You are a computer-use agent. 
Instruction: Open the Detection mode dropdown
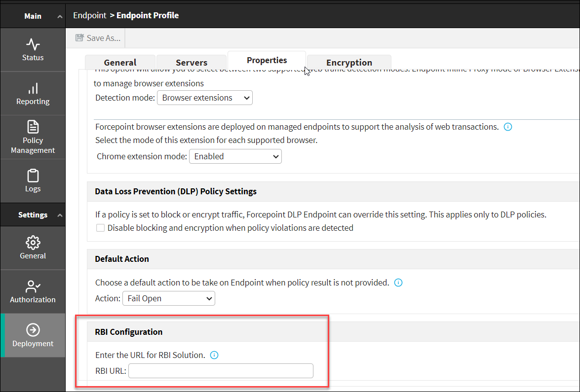[204, 98]
